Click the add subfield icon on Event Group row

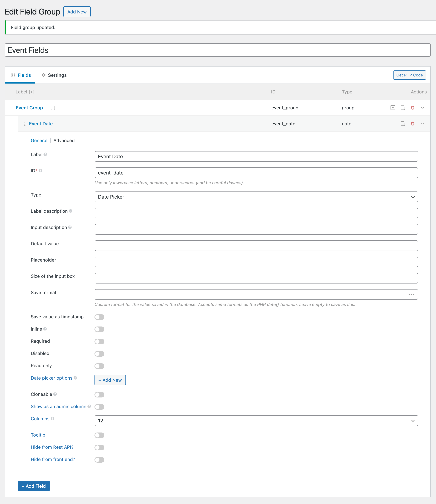pos(393,108)
